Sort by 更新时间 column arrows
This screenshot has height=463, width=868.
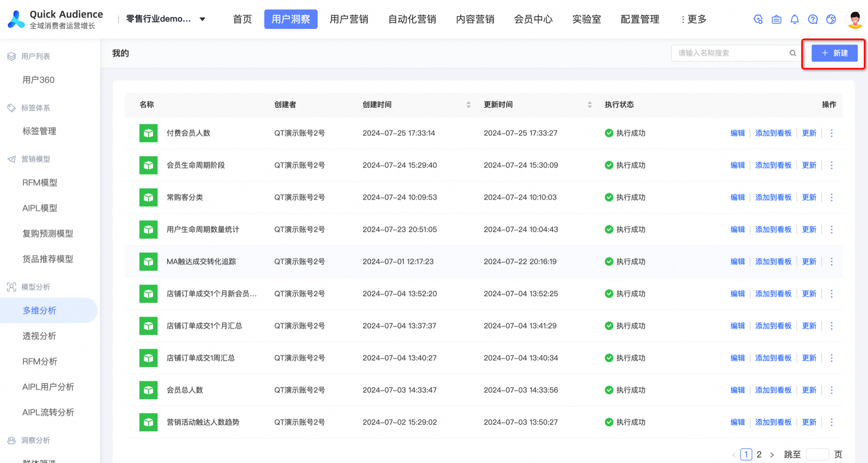(x=590, y=105)
